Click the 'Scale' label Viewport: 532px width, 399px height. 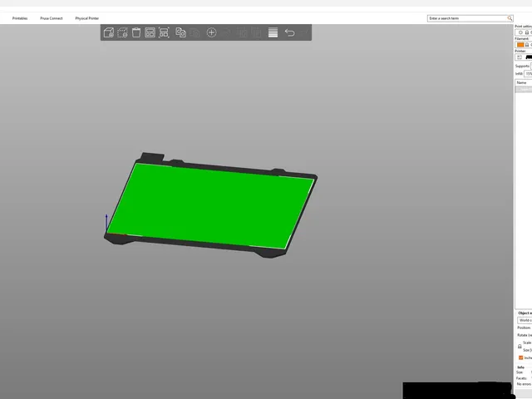point(527,342)
